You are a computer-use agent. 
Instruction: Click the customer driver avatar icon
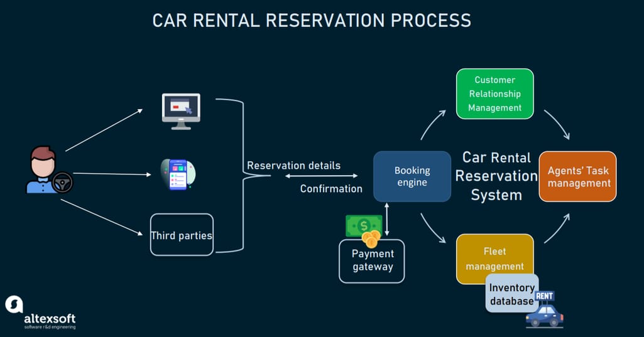[x=49, y=169]
